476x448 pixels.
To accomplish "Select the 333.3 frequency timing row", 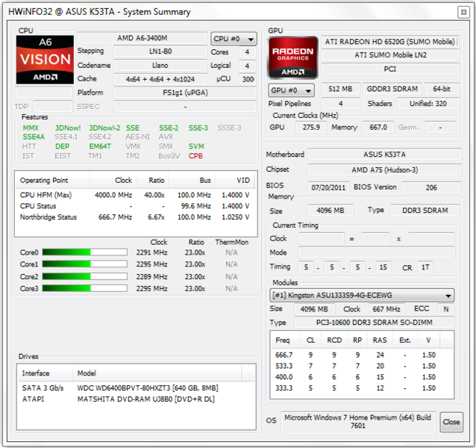I will (362, 388).
